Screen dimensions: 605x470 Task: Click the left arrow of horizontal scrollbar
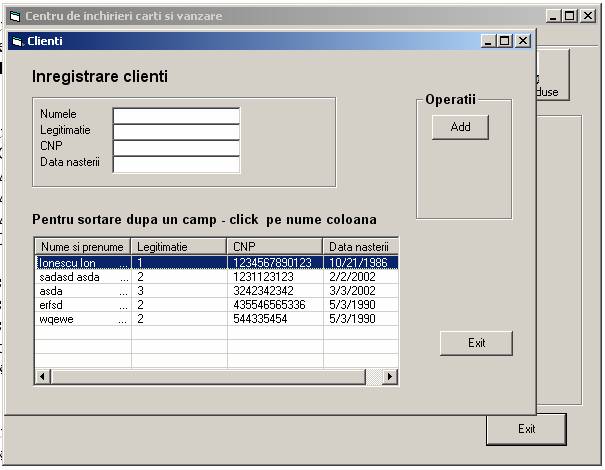pos(43,377)
